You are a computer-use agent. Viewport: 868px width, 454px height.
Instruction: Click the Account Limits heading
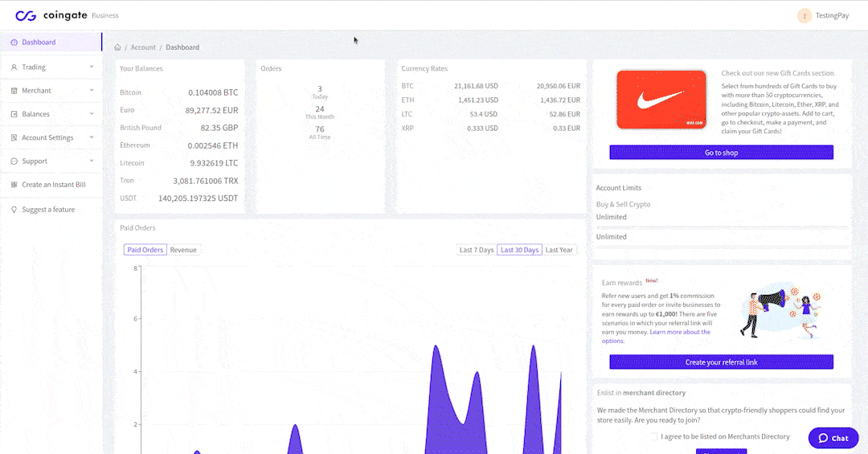click(618, 188)
